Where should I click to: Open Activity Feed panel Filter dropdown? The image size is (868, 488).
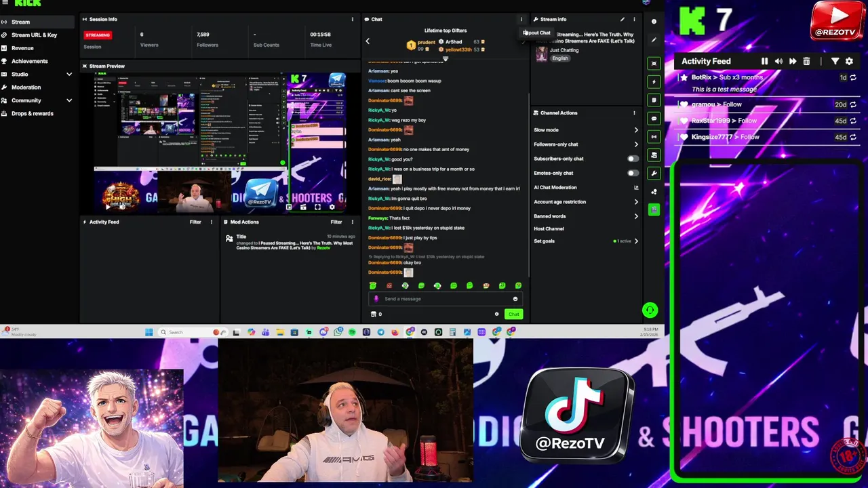click(x=195, y=222)
